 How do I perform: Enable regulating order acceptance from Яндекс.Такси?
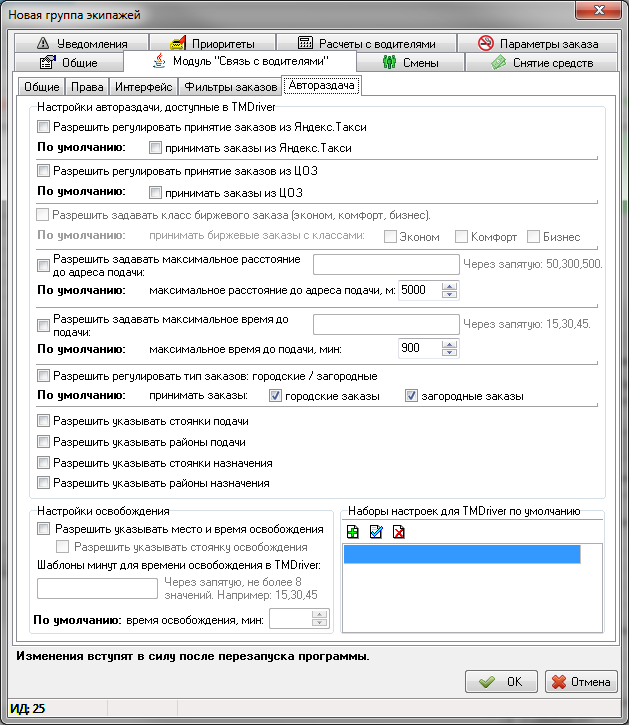[42, 127]
